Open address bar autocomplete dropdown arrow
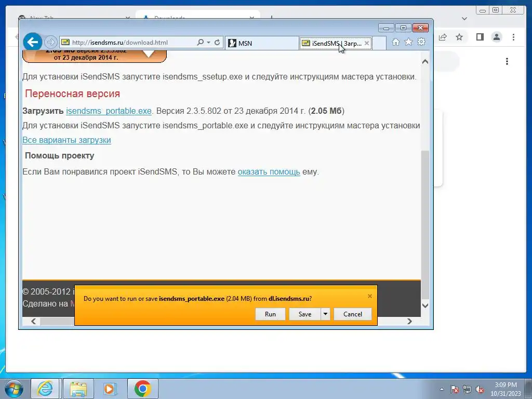This screenshot has width=532, height=399. 209,43
